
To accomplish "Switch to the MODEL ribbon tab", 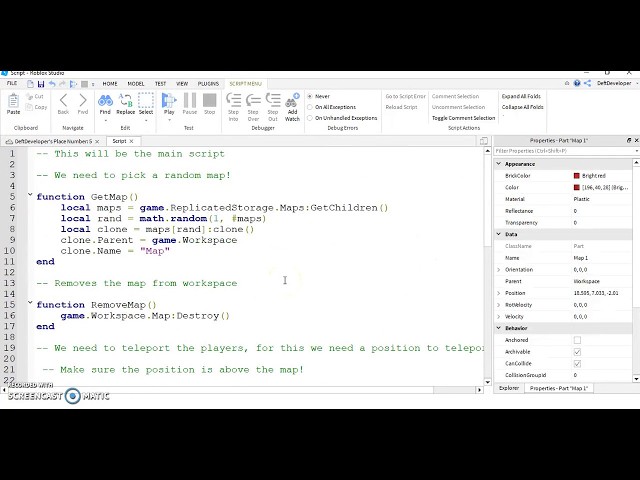I will pos(136,84).
